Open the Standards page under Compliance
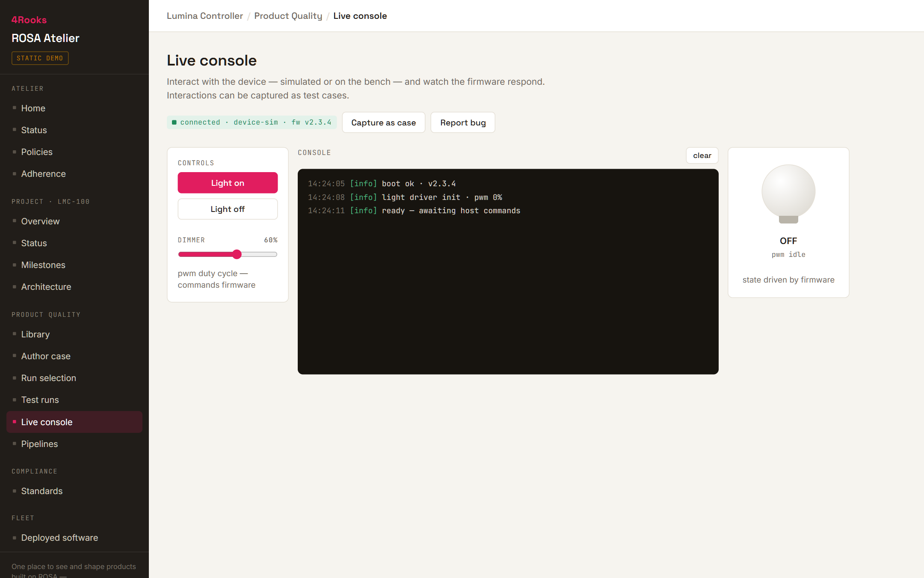924x578 pixels. (74, 491)
